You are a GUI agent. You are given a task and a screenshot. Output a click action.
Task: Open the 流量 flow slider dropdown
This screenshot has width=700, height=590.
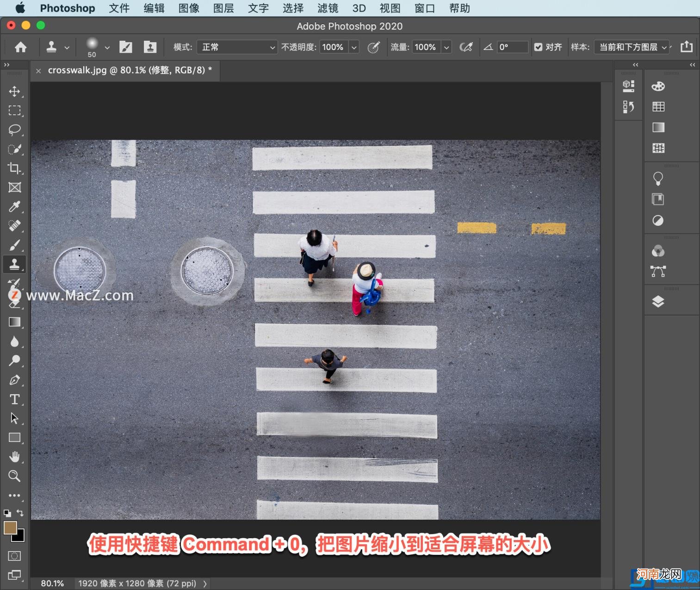point(446,47)
